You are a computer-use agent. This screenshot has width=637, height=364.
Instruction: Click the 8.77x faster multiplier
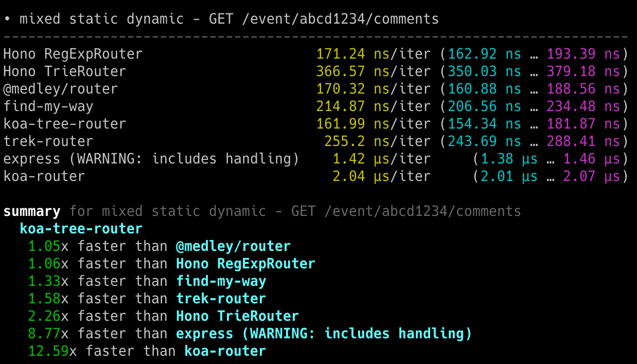point(44,334)
